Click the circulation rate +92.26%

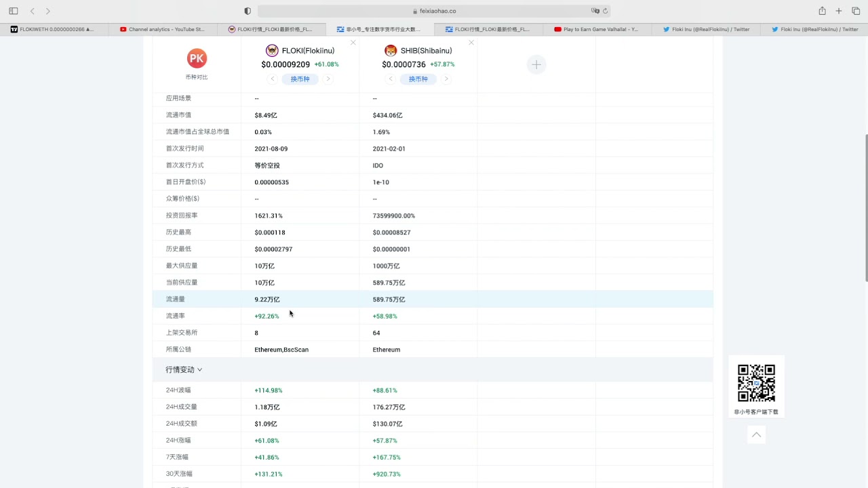(267, 316)
